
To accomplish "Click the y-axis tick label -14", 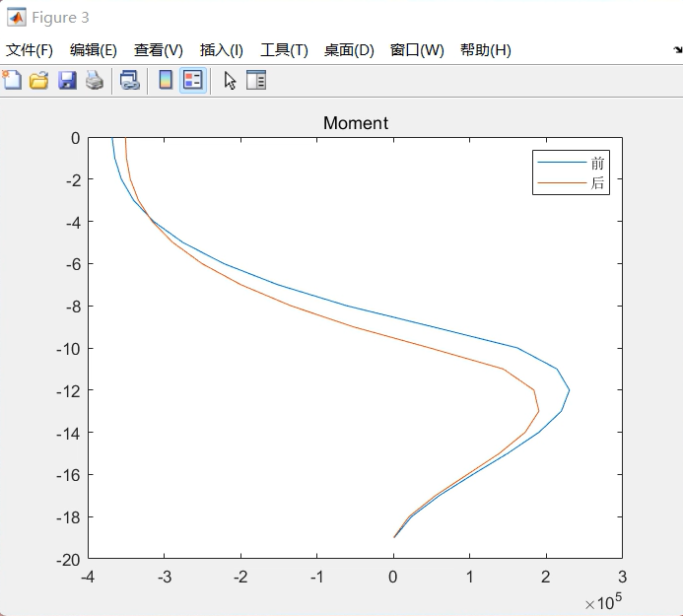I will click(x=68, y=434).
